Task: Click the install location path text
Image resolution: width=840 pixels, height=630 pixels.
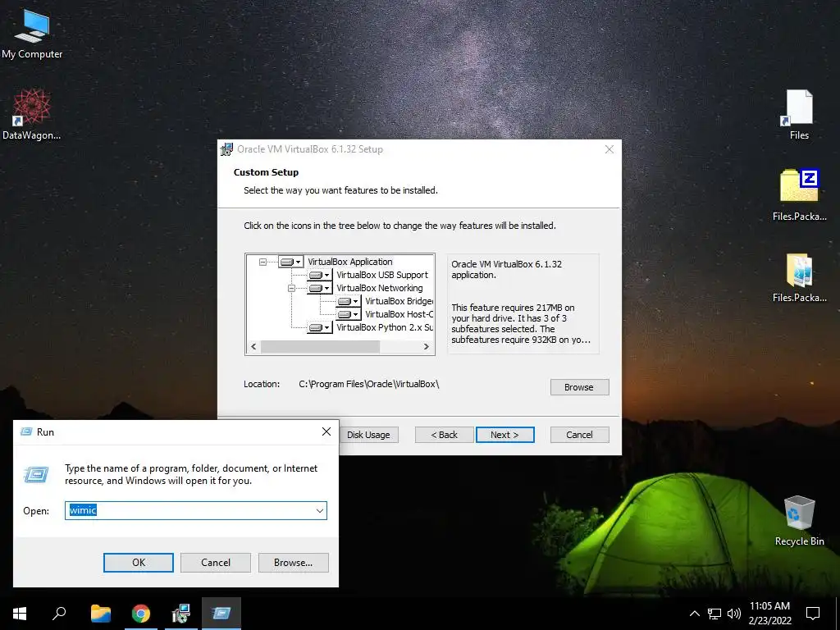Action: click(368, 384)
